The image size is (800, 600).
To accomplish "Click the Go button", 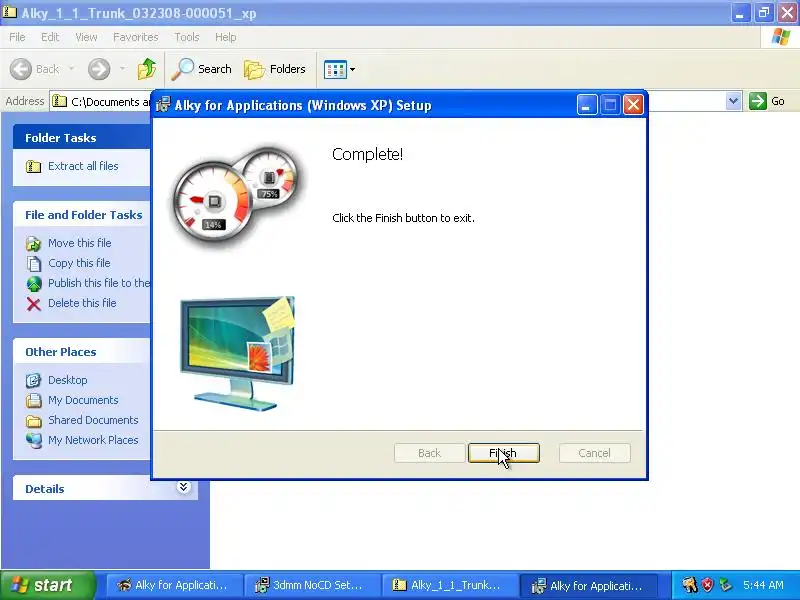I will pyautogui.click(x=767, y=101).
